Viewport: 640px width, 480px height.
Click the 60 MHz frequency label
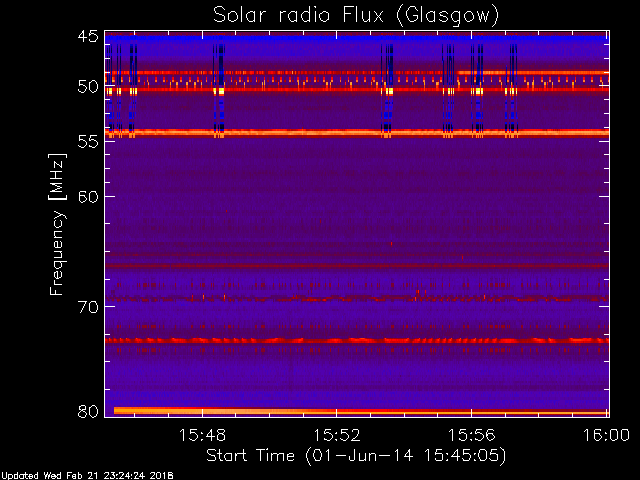88,197
